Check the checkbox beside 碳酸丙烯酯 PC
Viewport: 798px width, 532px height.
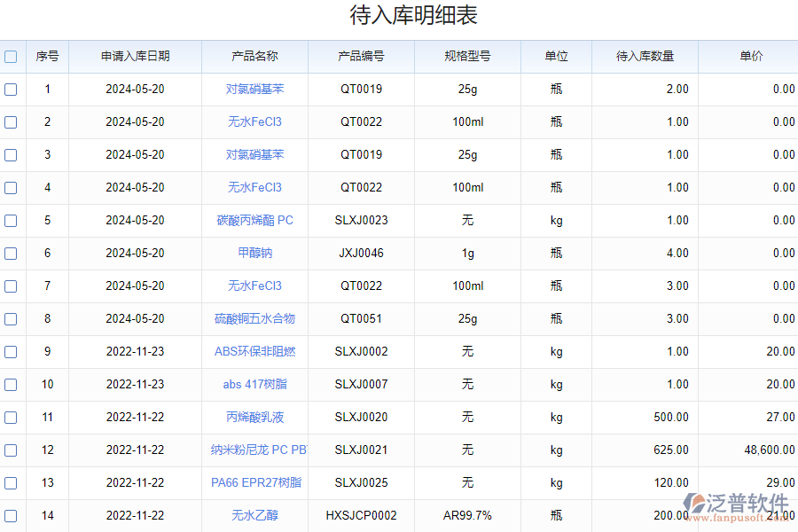pos(12,220)
